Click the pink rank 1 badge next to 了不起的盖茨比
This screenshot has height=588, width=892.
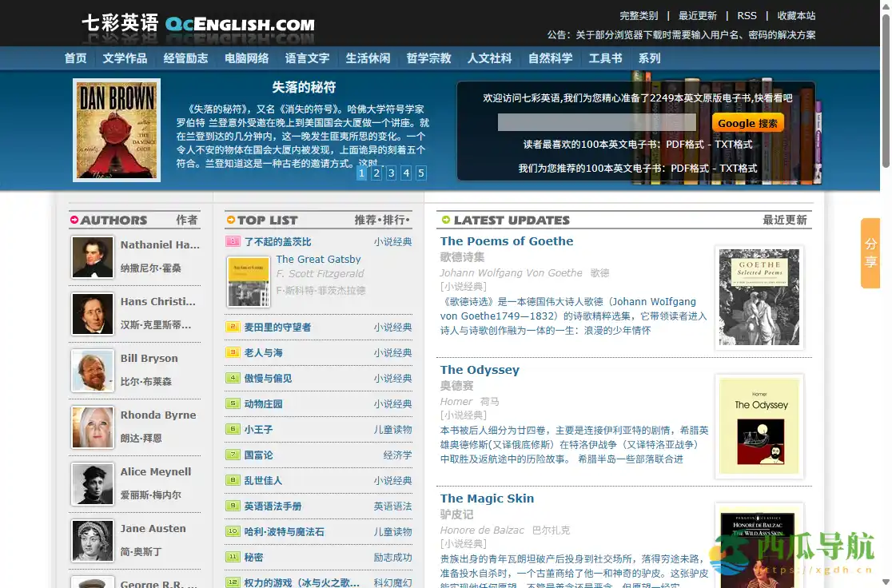click(x=233, y=240)
